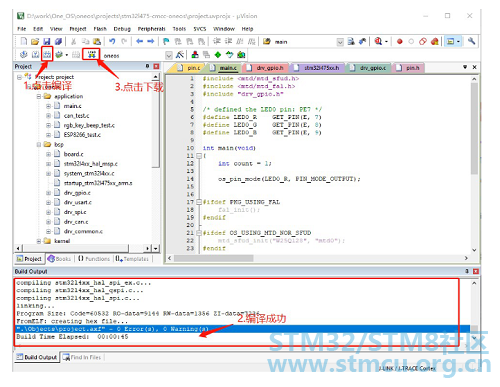
Task: Open the editor tab list dropdown arrow
Action: pyautogui.click(x=465, y=67)
